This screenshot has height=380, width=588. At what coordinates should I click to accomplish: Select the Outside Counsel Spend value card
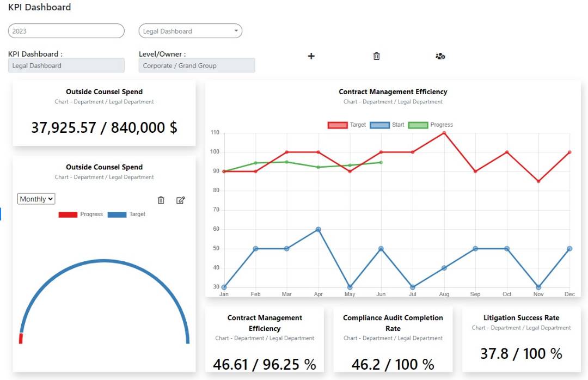(104, 113)
